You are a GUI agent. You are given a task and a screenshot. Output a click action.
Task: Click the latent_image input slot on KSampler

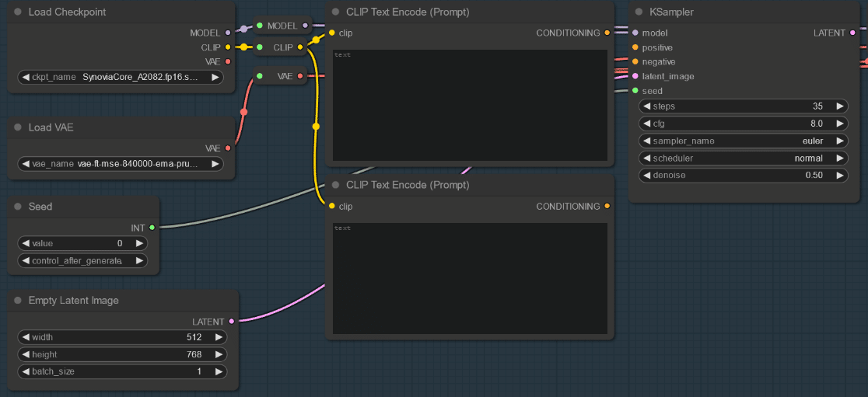[635, 76]
